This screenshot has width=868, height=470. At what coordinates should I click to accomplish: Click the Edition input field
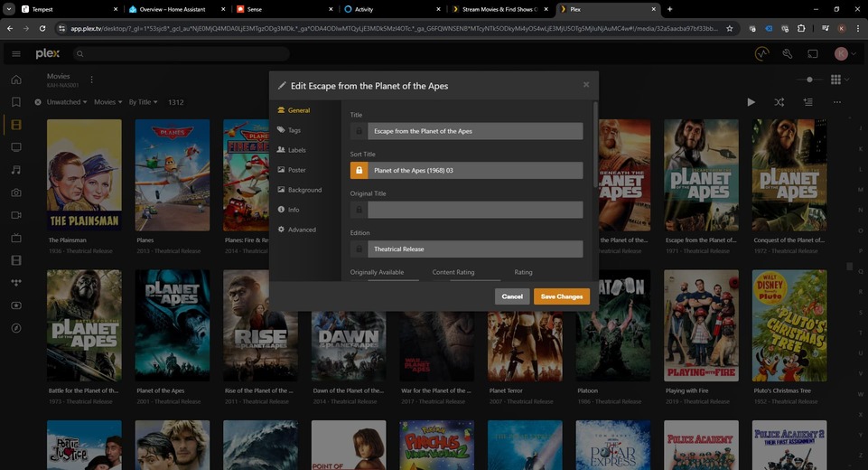[x=475, y=249]
